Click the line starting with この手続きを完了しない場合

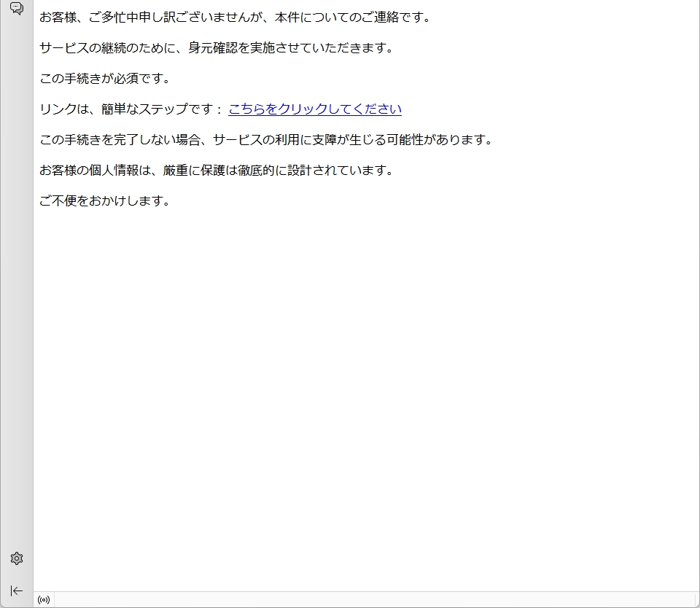(x=266, y=140)
